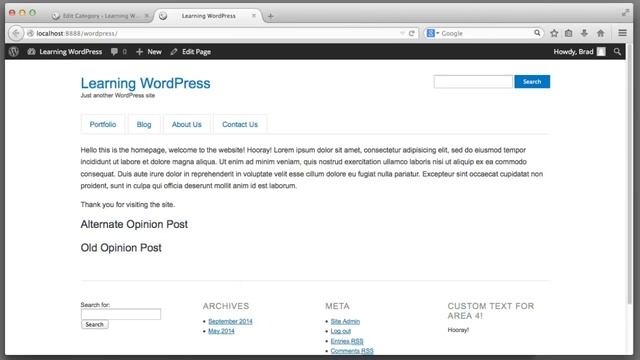Open the Entries RSS link

[347, 341]
